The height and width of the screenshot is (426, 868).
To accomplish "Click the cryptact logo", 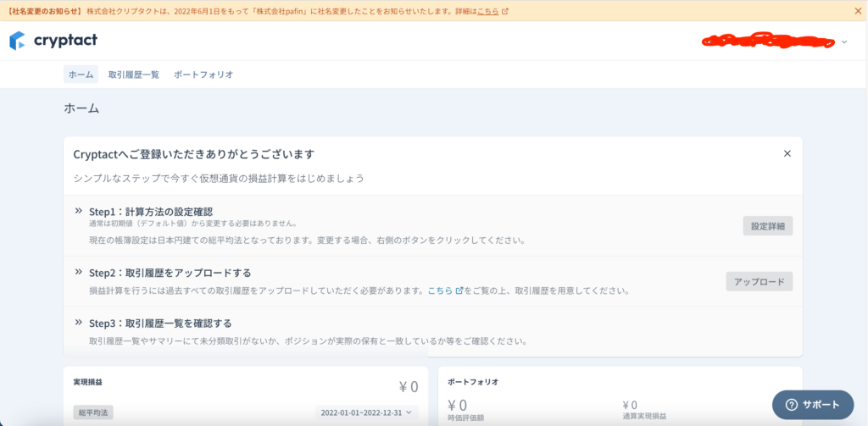I will click(53, 41).
